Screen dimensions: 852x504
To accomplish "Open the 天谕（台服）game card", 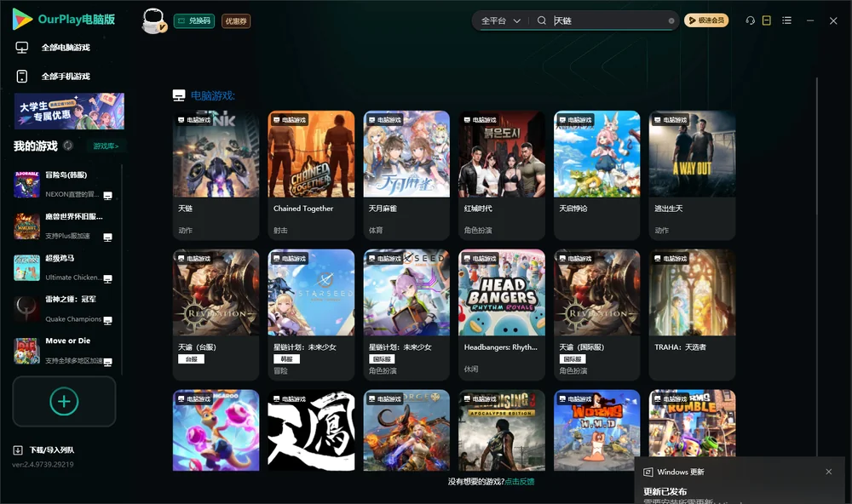I will (x=216, y=314).
